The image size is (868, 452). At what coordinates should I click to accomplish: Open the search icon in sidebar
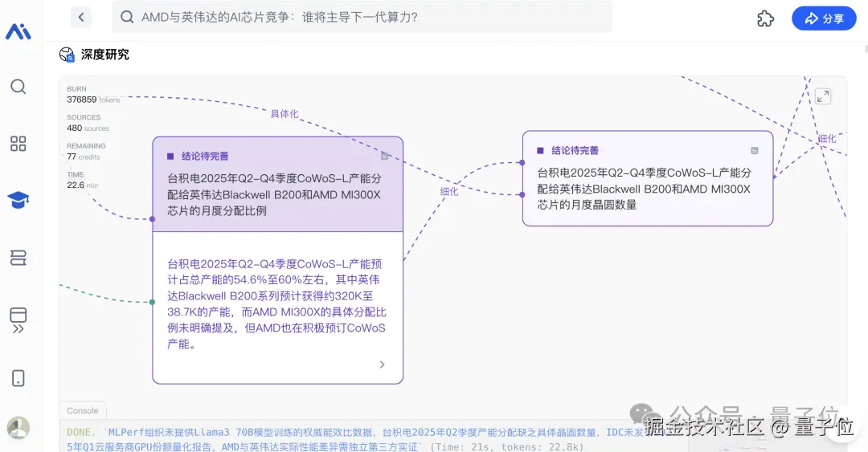tap(18, 87)
